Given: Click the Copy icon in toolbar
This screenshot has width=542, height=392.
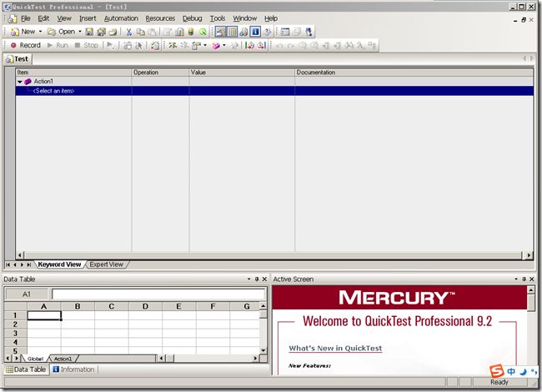Looking at the screenshot, I should pos(140,32).
